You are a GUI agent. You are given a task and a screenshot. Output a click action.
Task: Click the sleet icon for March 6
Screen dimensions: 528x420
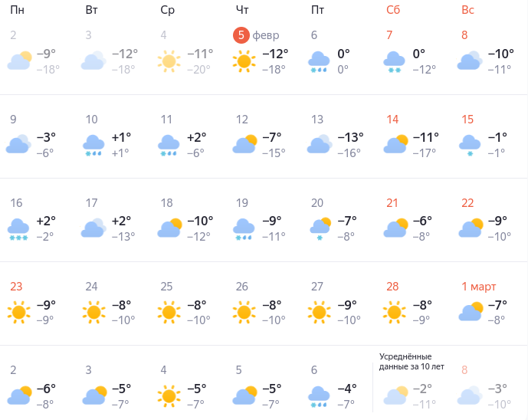click(x=319, y=397)
